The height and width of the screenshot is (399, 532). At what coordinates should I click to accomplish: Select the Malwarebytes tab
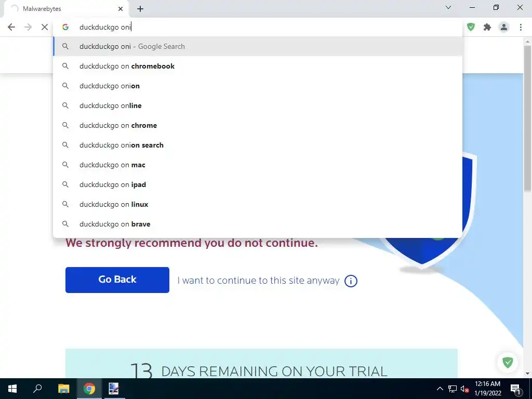66,9
